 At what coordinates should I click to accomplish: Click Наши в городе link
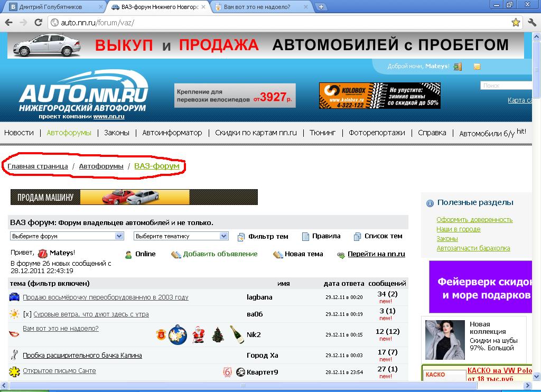pyautogui.click(x=458, y=229)
